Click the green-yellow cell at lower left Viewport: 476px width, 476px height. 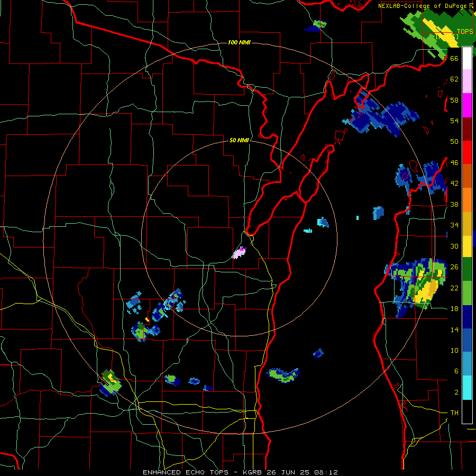click(110, 382)
